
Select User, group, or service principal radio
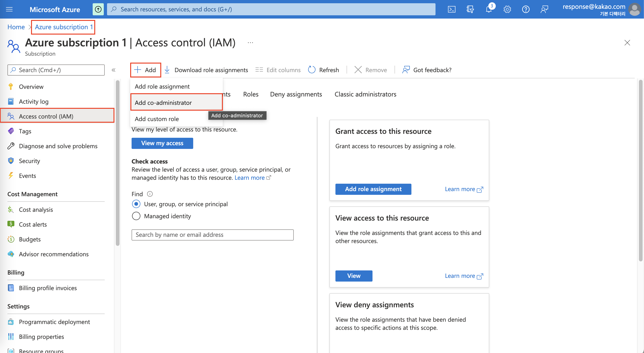[x=136, y=204]
